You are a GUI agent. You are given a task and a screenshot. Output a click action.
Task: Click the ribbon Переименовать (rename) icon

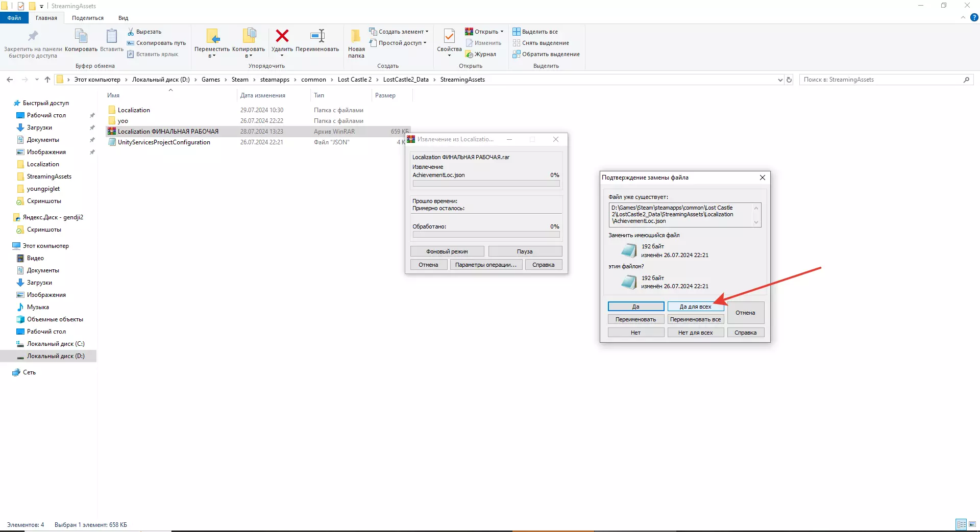pyautogui.click(x=317, y=36)
